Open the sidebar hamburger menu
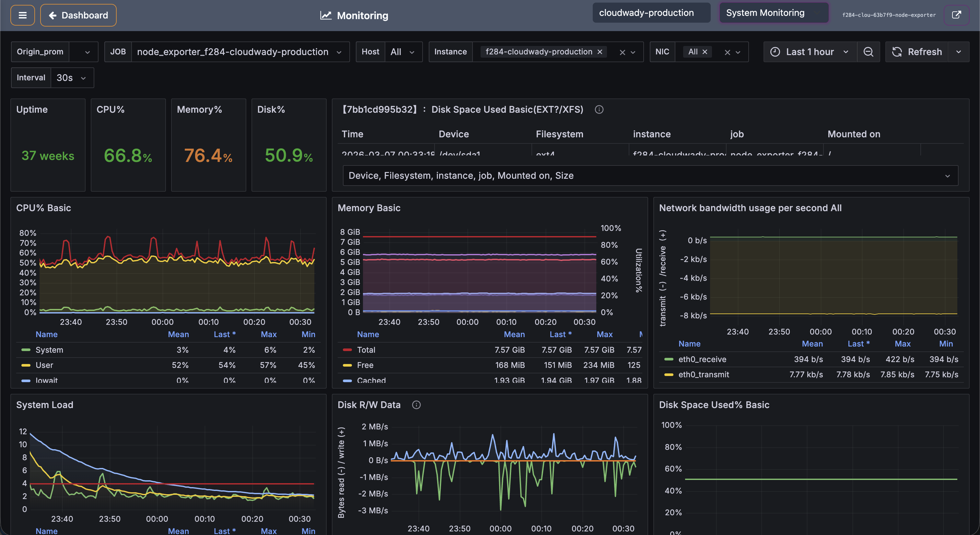This screenshot has height=535, width=980. 22,15
